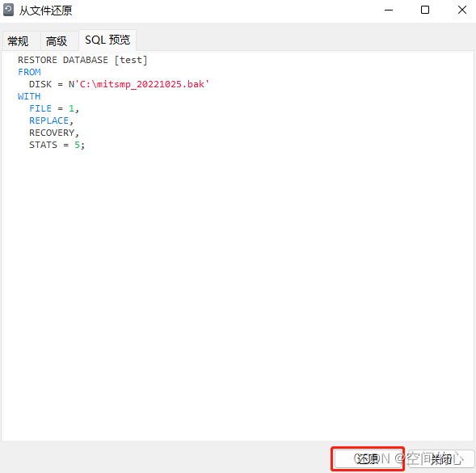Maximize the 从文件还原 dialog window
Viewport: 476px width, 473px height.
(x=425, y=10)
